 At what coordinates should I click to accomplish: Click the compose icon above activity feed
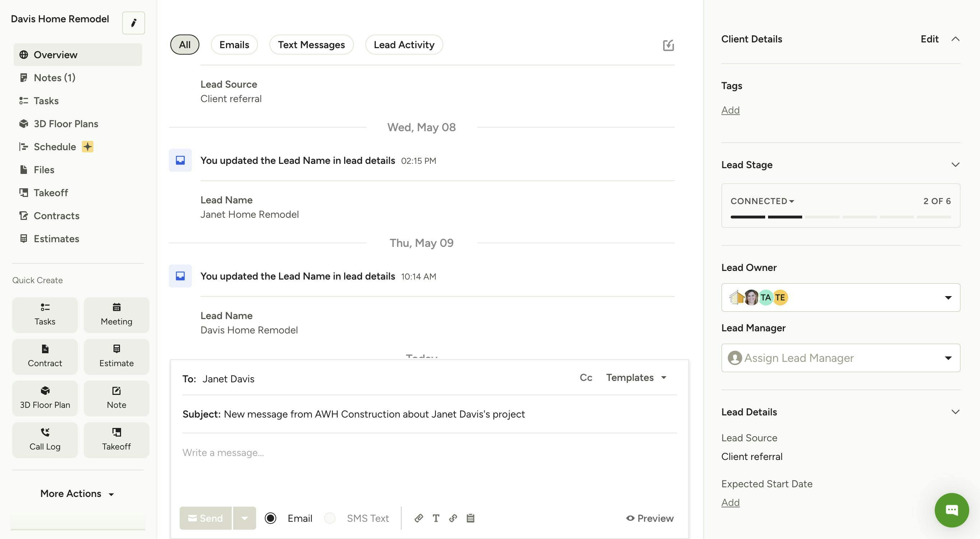point(668,45)
